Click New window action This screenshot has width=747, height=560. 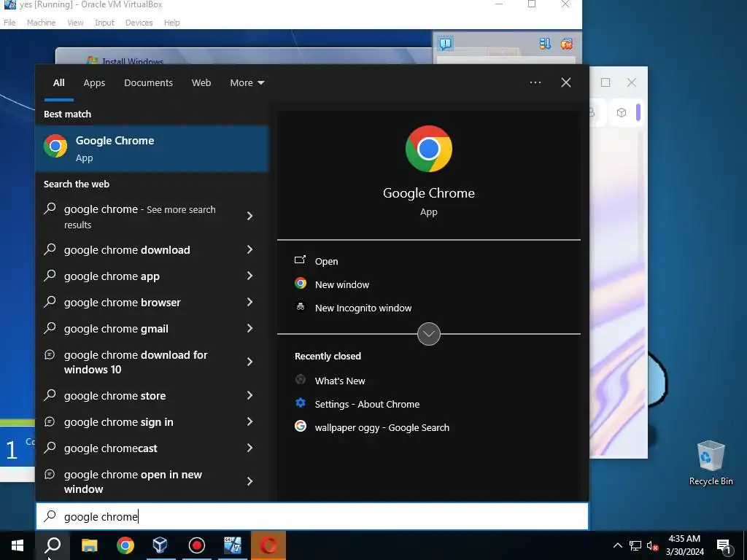[341, 284]
